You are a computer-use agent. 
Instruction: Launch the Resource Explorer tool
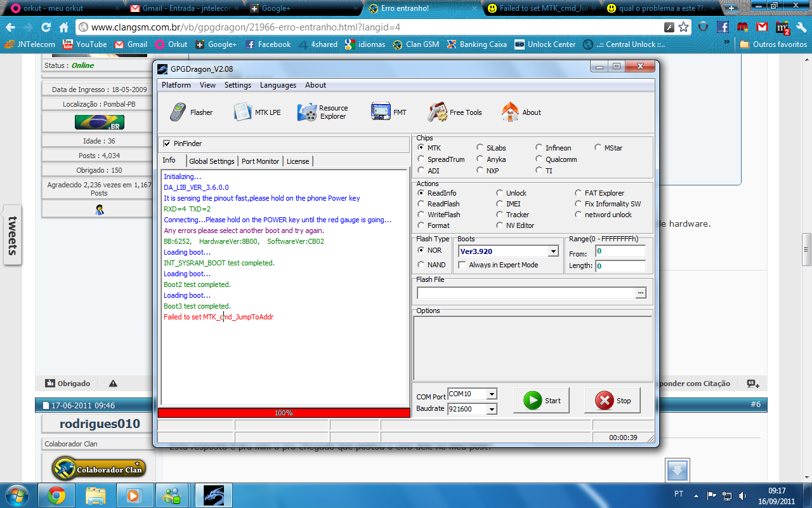click(x=323, y=112)
